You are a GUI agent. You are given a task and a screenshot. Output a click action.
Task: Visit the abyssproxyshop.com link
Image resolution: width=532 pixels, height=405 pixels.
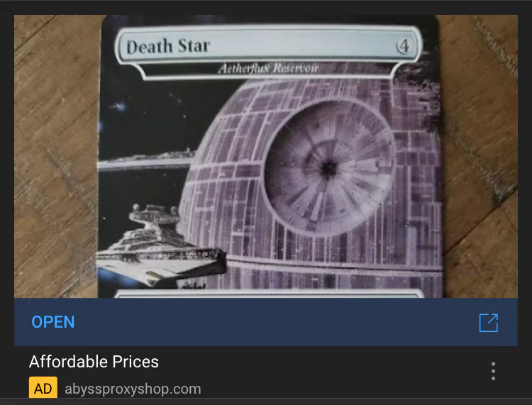(133, 389)
